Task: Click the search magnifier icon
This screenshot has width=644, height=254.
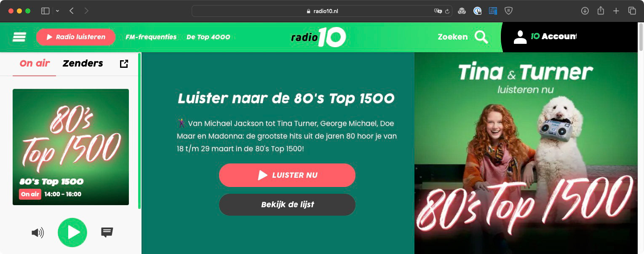Action: (481, 37)
